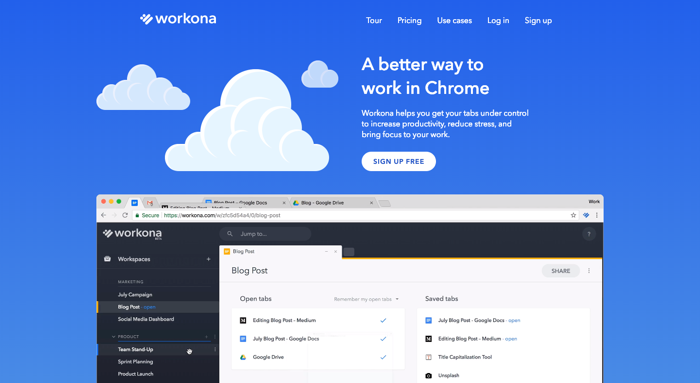700x383 pixels.
Task: Click the SIGN UP FREE button
Action: click(399, 162)
